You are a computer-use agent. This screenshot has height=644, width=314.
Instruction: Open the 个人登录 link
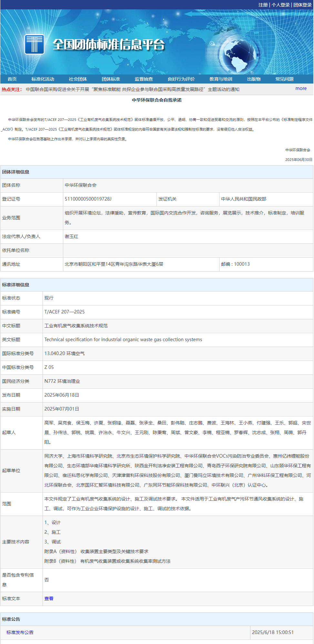[280, 5]
